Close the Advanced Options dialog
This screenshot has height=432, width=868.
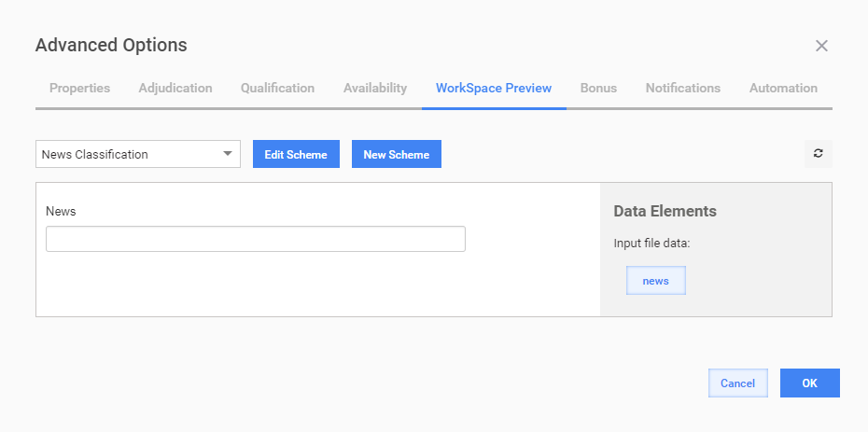pyautogui.click(x=821, y=46)
